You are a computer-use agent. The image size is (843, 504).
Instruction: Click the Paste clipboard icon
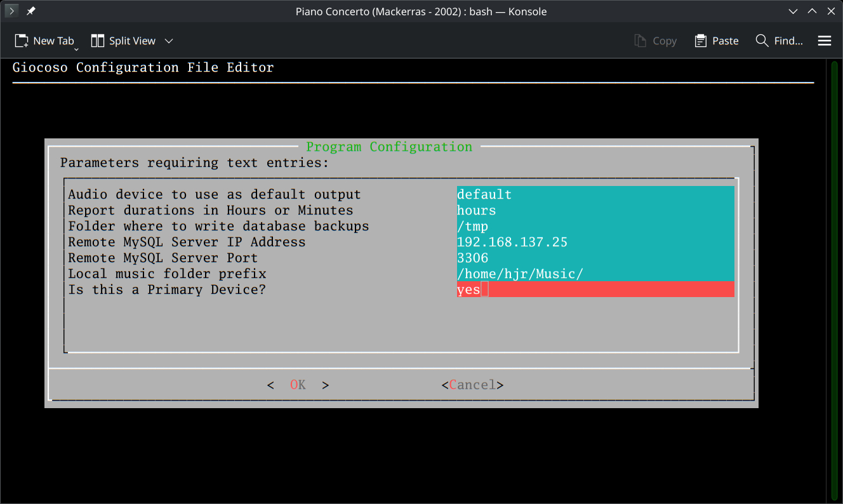click(x=701, y=41)
